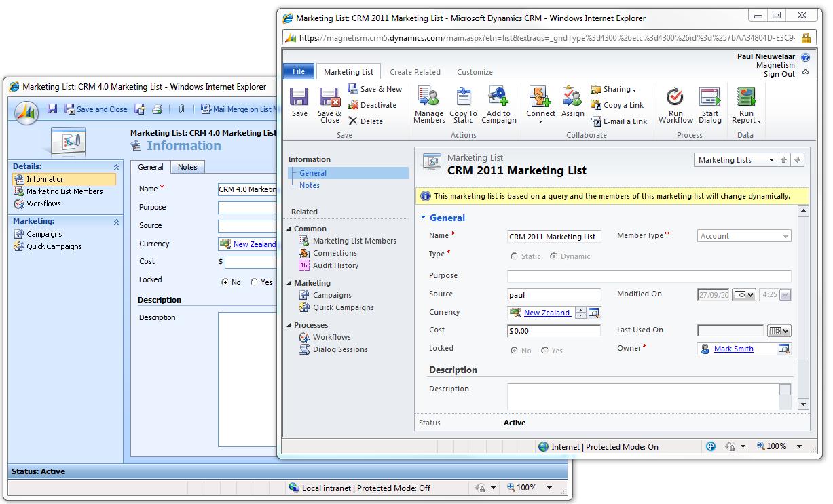The image size is (833, 504).
Task: Start Dialog from the ribbon
Action: 709,103
